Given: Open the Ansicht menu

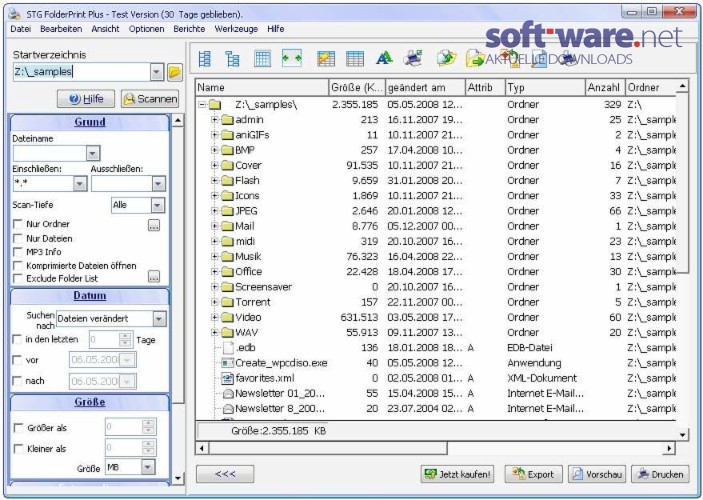Looking at the screenshot, I should pyautogui.click(x=105, y=29).
